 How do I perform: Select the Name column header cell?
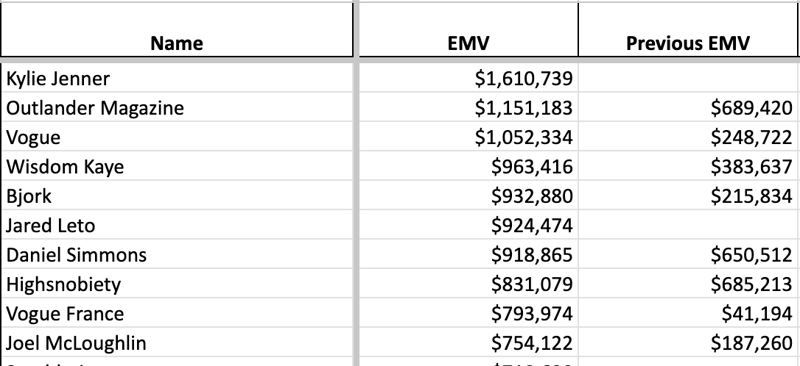click(177, 30)
